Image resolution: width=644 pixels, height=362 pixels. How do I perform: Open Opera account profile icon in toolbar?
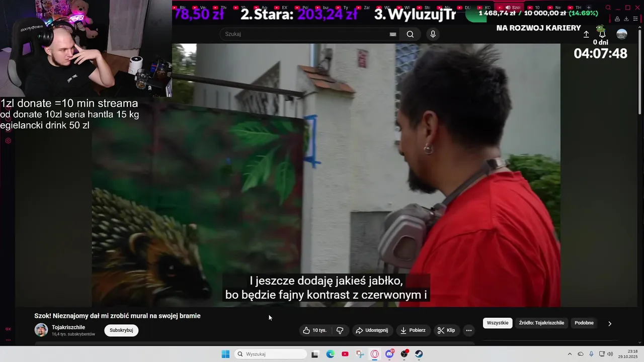(617, 19)
